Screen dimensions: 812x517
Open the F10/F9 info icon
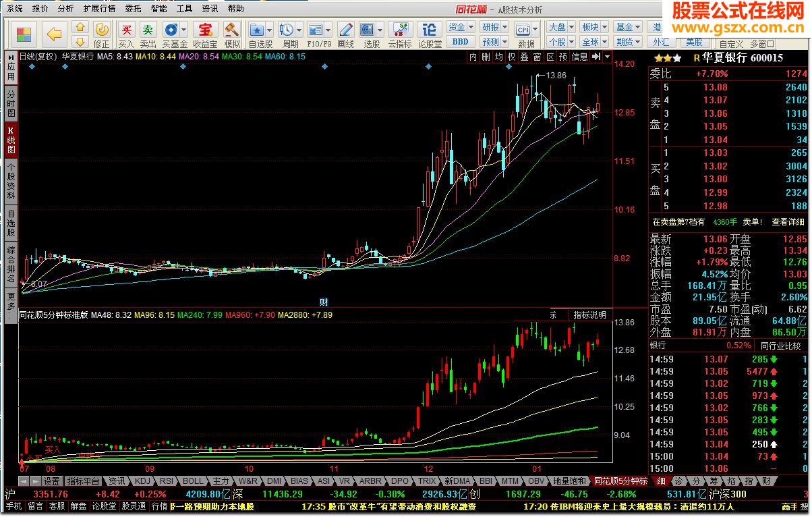click(x=315, y=30)
